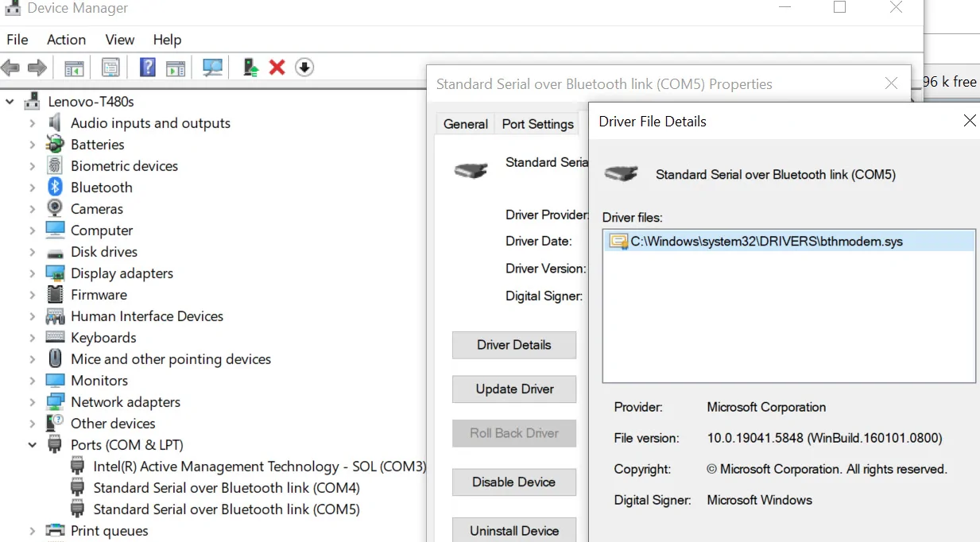Click the Back arrow in the toolbar

pyautogui.click(x=11, y=68)
